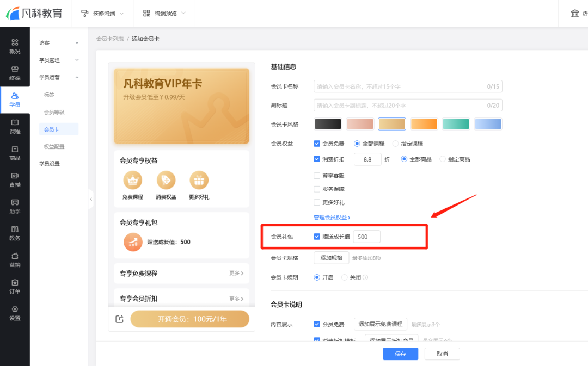Enable the 服务保障 checkbox

point(317,189)
